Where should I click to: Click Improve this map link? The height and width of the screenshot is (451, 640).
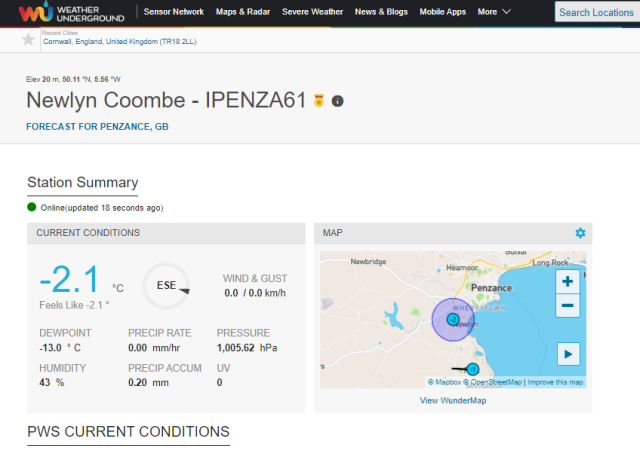coord(555,382)
